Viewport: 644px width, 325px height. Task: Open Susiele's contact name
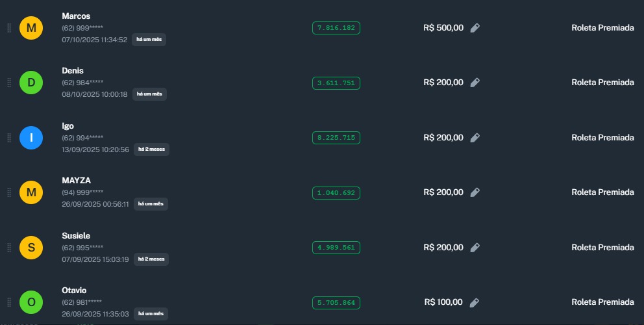tap(76, 235)
